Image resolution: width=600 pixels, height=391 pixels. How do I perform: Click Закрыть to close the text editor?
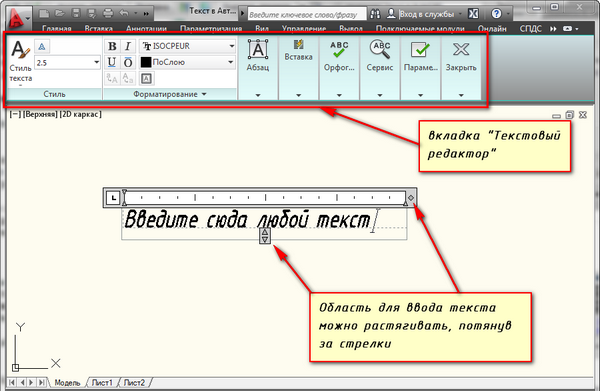(x=461, y=50)
